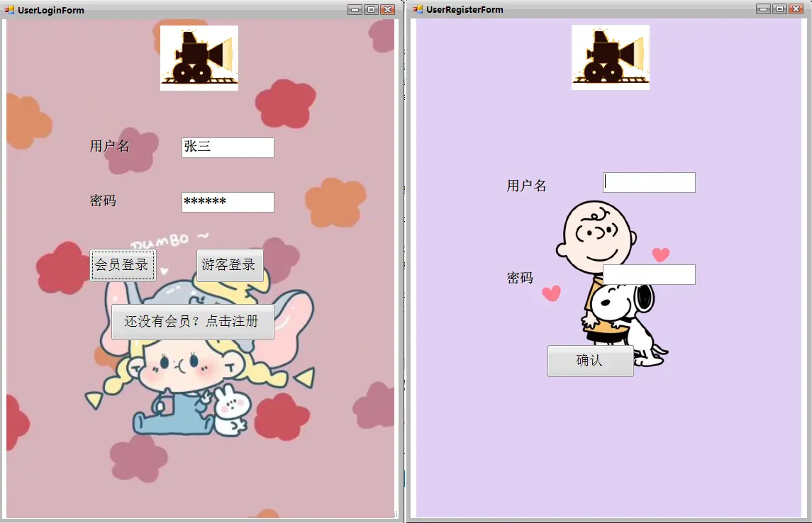This screenshot has width=812, height=523.
Task: Click the 用户名 label in UserLoginForm
Action: tap(109, 146)
